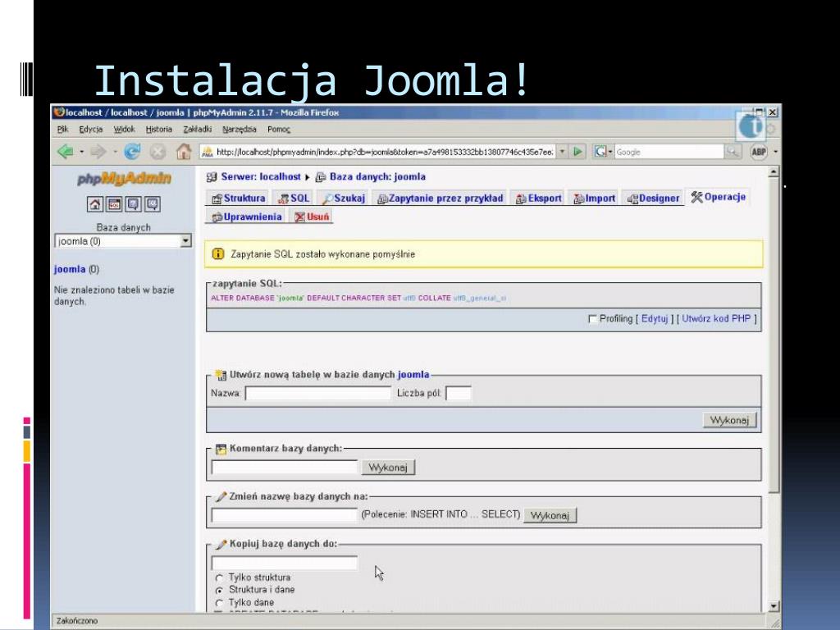
Task: Click Wykonaj next to the database comment field
Action: pyautogui.click(x=388, y=468)
